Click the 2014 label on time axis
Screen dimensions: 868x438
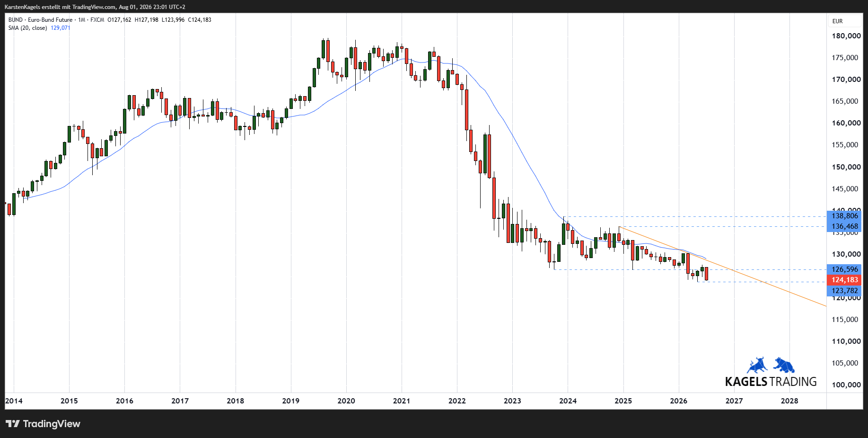(14, 401)
